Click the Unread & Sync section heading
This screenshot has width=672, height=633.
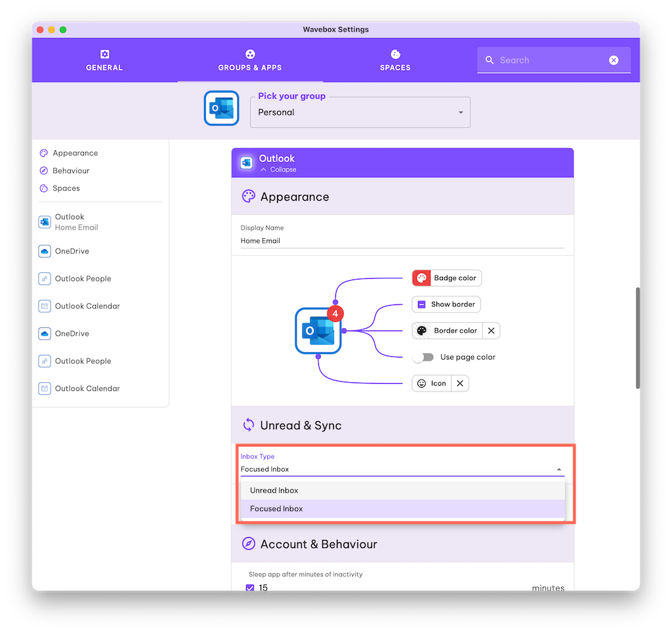coord(301,425)
